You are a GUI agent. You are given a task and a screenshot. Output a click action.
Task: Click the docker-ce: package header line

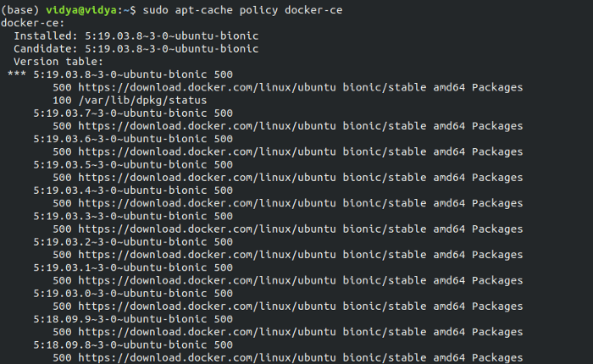coord(33,23)
